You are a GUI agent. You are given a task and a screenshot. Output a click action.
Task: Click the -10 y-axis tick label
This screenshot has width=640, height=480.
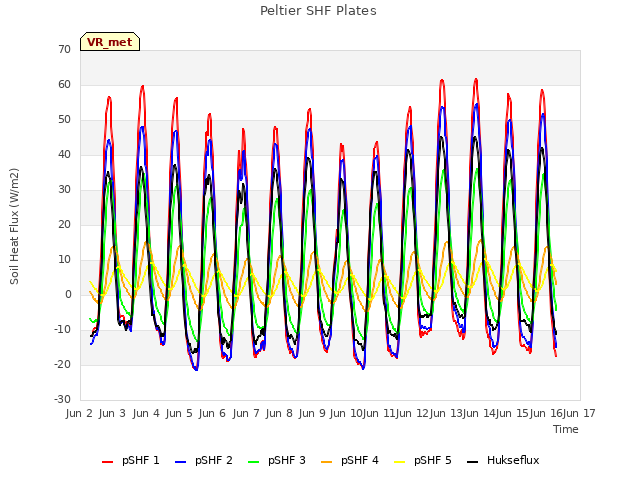click(62, 329)
